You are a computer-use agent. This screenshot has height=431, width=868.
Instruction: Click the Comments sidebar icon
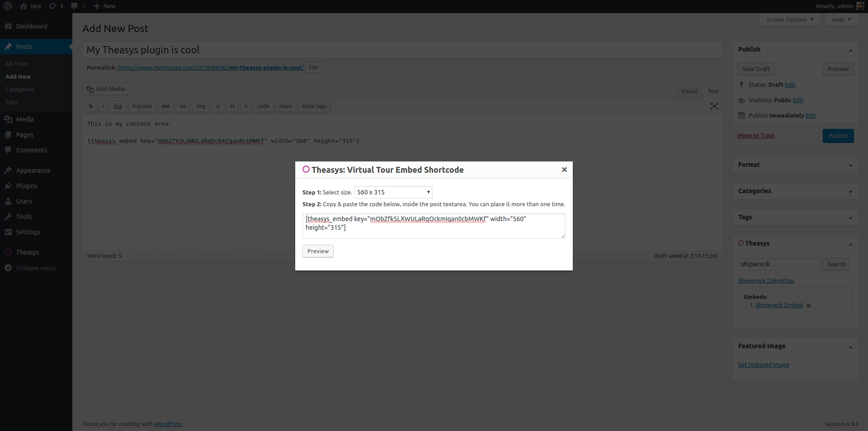click(x=8, y=150)
